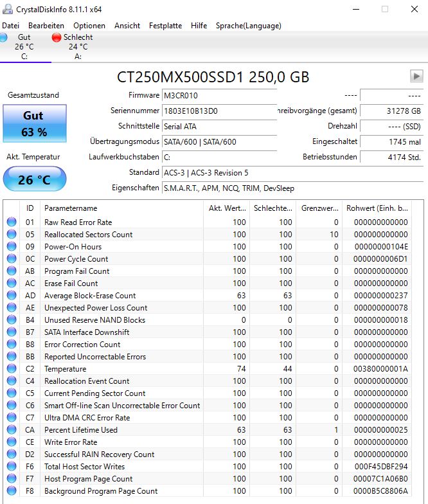This screenshot has height=504, width=428.
Task: Click the 26 °C temperature button
Action: pyautogui.click(x=35, y=179)
